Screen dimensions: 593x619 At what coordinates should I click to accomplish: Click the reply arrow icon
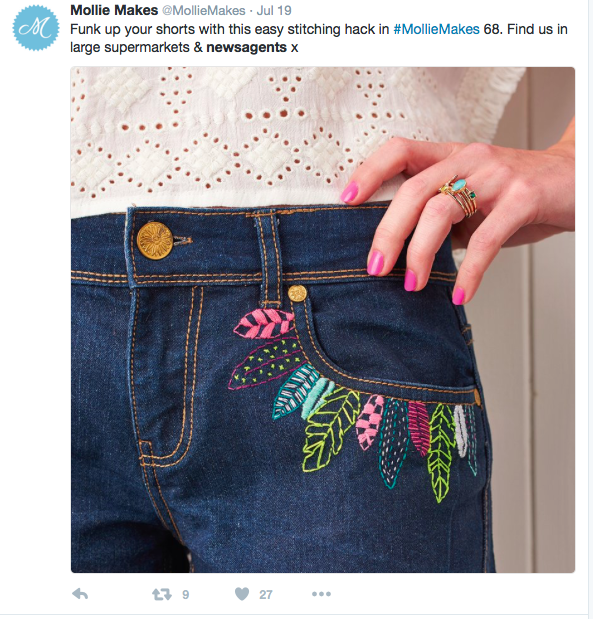tap(80, 594)
